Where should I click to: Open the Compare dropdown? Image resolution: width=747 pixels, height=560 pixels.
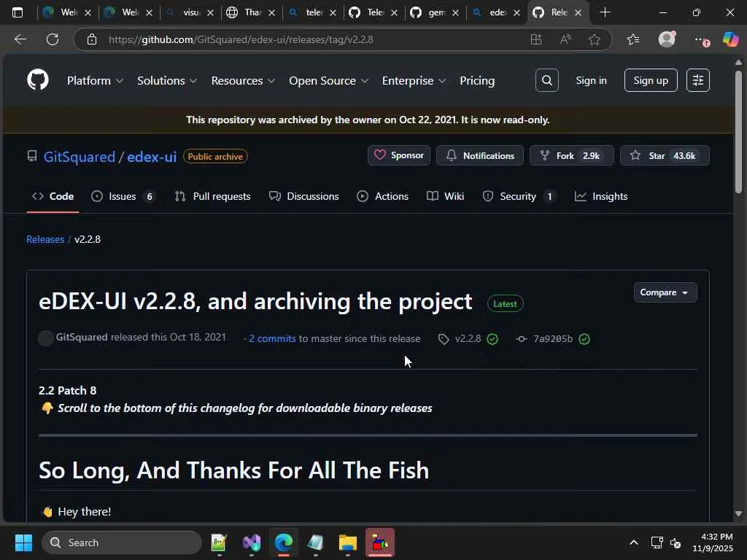(665, 292)
